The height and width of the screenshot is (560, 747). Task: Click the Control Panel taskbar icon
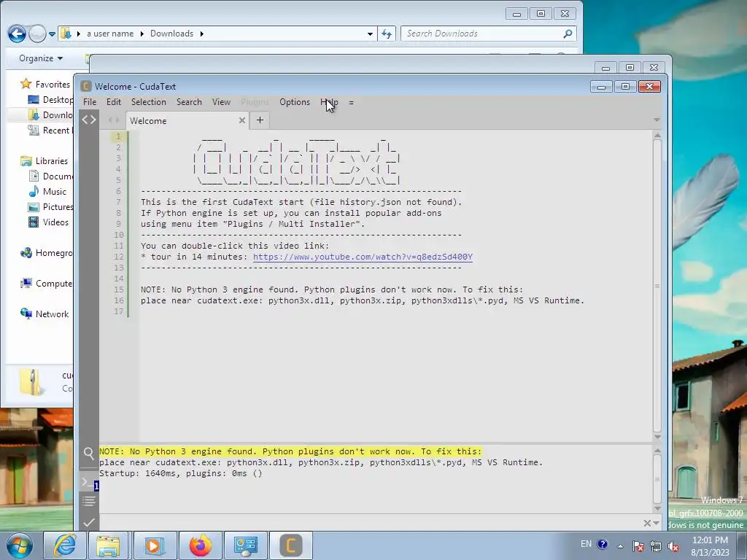click(245, 545)
